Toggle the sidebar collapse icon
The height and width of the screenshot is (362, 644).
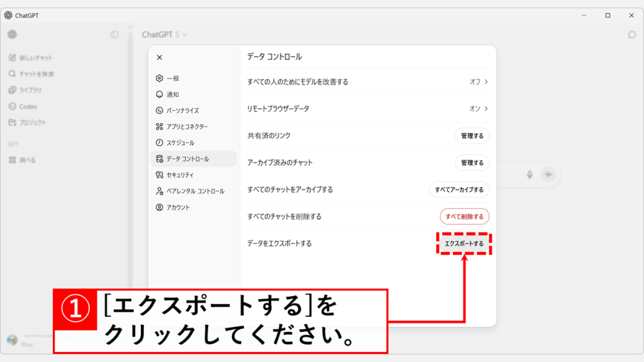coord(114,35)
